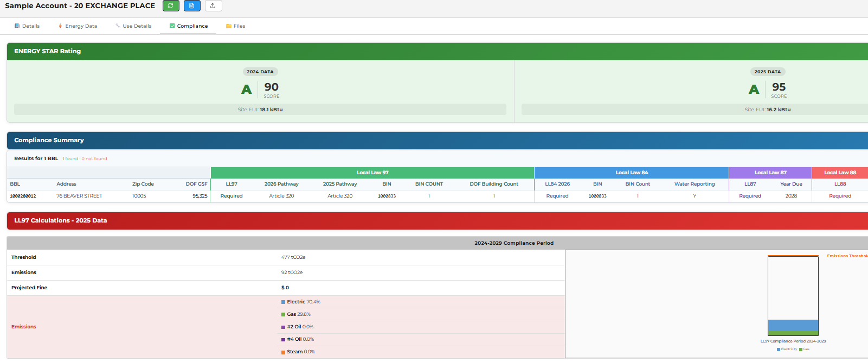Click the 95 score value
868x362 pixels.
pyautogui.click(x=779, y=87)
